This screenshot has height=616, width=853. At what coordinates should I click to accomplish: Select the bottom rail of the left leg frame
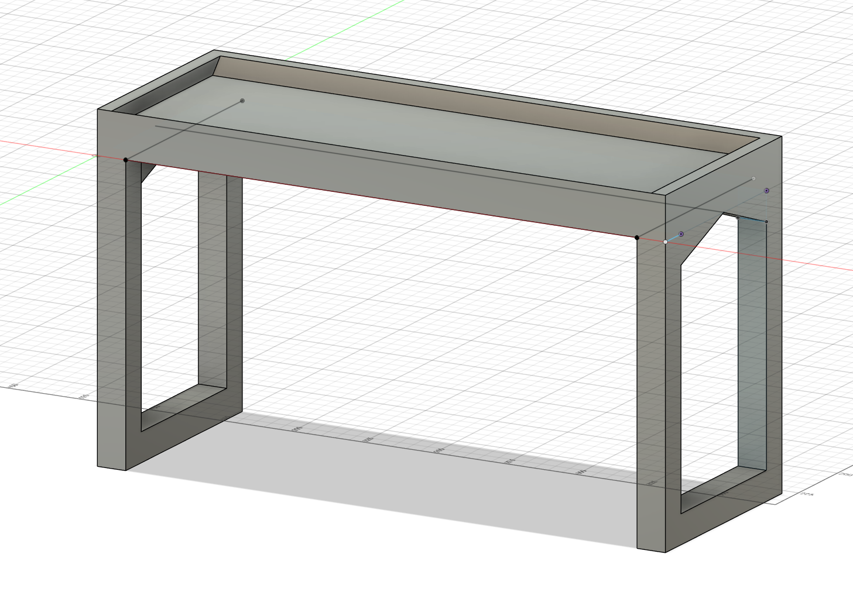pos(184,425)
